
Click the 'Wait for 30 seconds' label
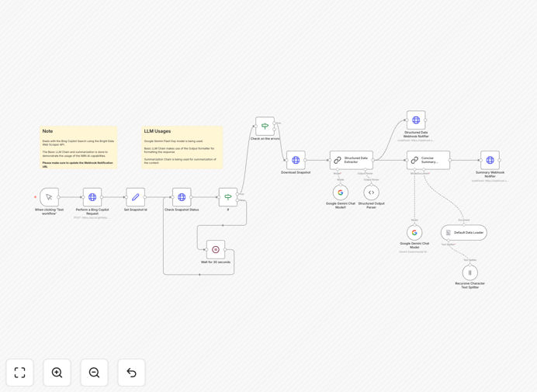point(216,262)
